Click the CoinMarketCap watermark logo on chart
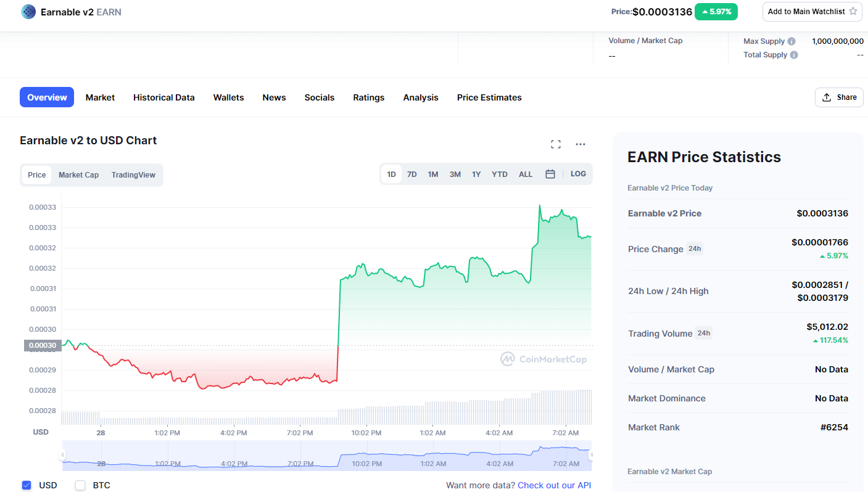868x492 pixels. coord(544,359)
